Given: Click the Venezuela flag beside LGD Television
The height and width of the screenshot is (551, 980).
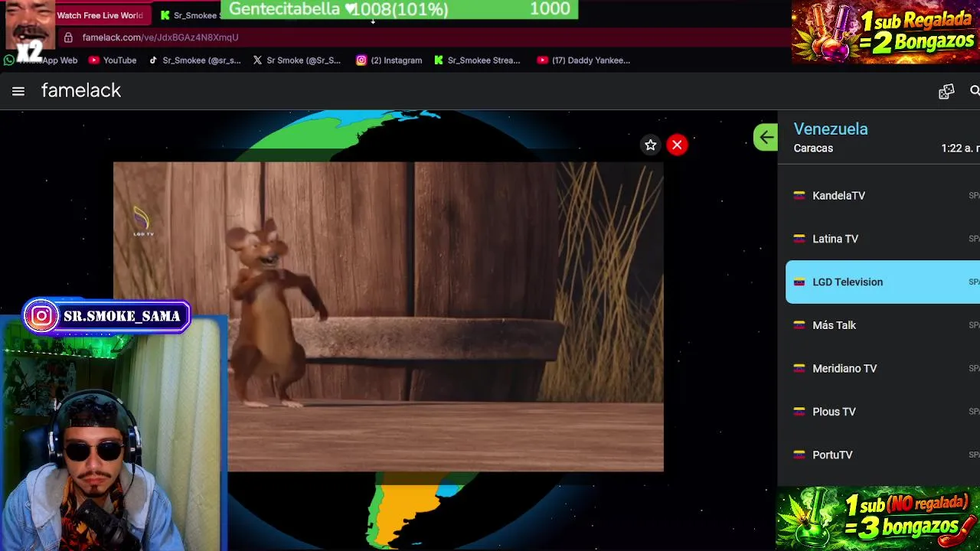Looking at the screenshot, I should pyautogui.click(x=799, y=282).
